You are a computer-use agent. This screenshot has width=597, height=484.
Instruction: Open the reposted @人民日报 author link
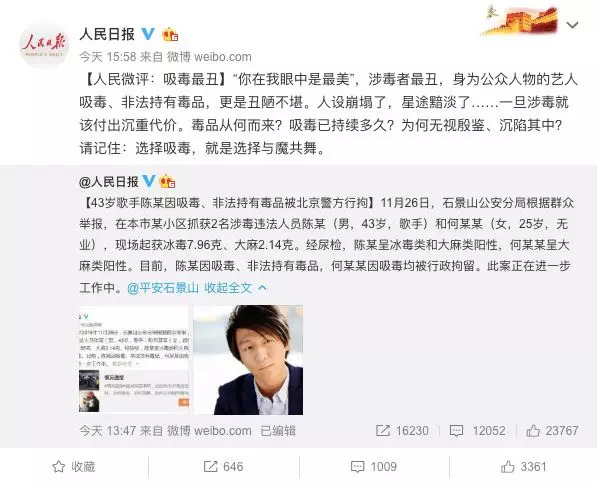109,182
